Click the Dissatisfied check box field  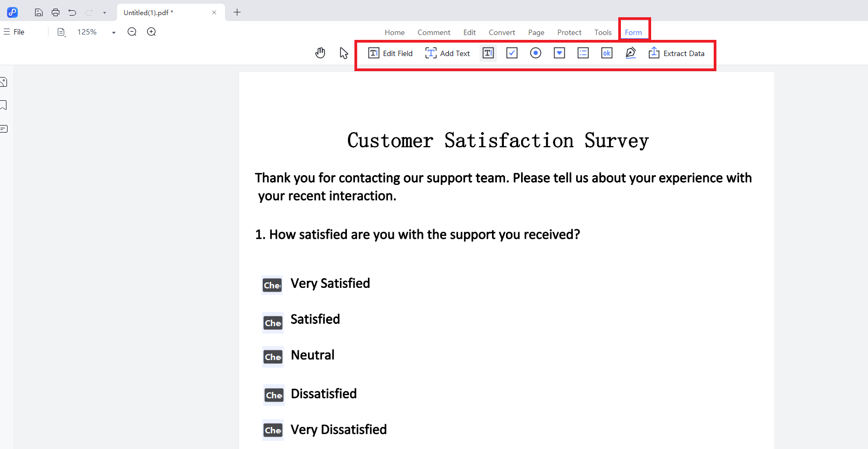[274, 395]
